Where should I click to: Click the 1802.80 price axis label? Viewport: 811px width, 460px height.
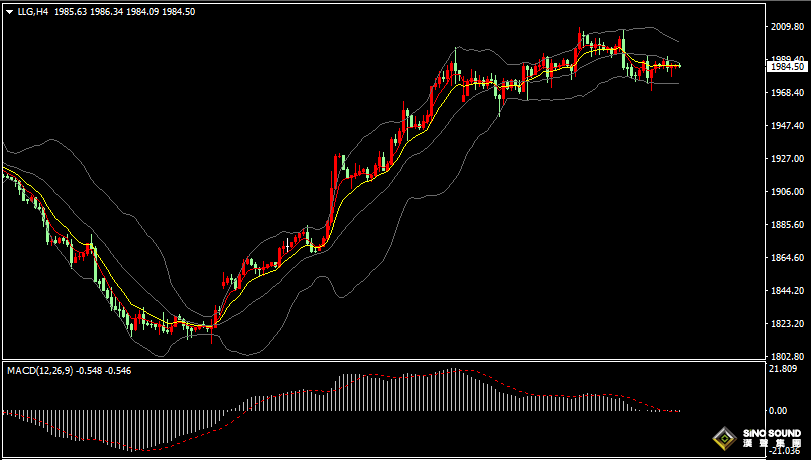click(x=787, y=356)
